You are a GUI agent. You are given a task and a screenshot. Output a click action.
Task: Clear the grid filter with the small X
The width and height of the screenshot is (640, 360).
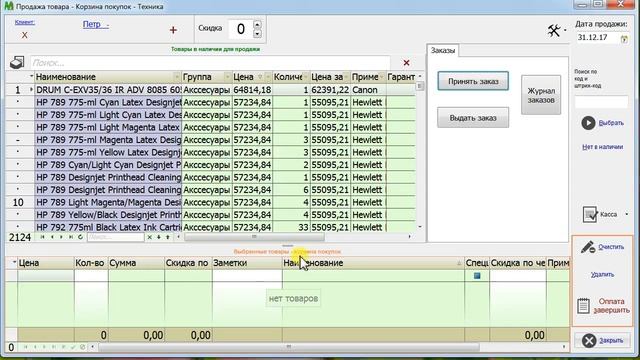(x=150, y=237)
